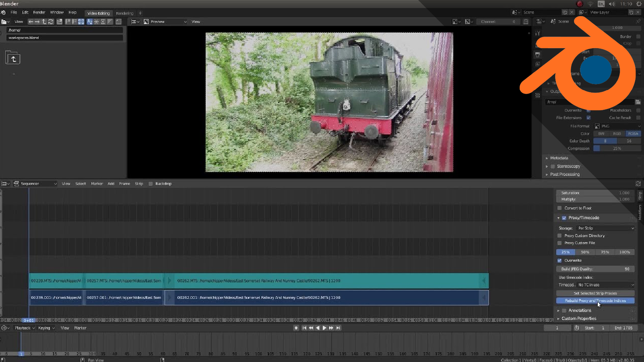Jump to next keyframe

331,328
